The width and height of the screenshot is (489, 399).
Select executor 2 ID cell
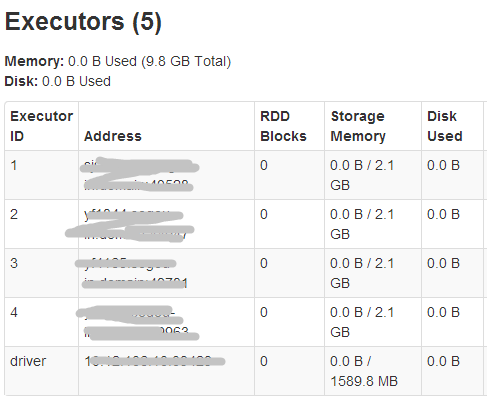click(x=42, y=224)
